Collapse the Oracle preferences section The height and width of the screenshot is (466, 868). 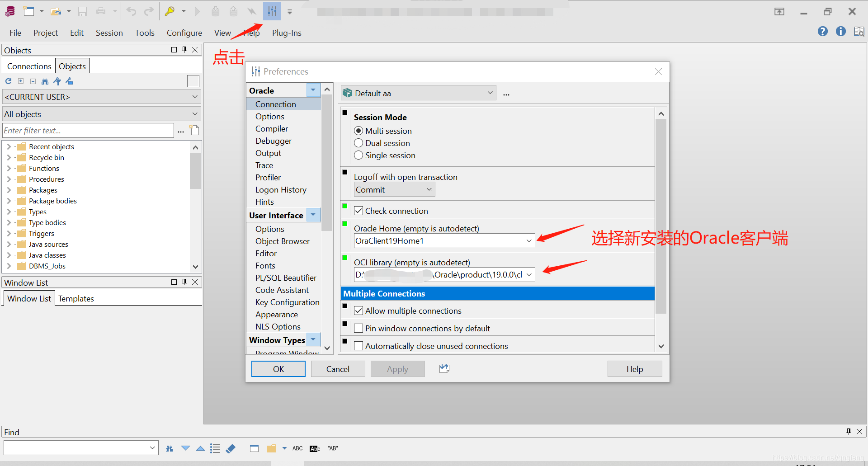point(313,90)
